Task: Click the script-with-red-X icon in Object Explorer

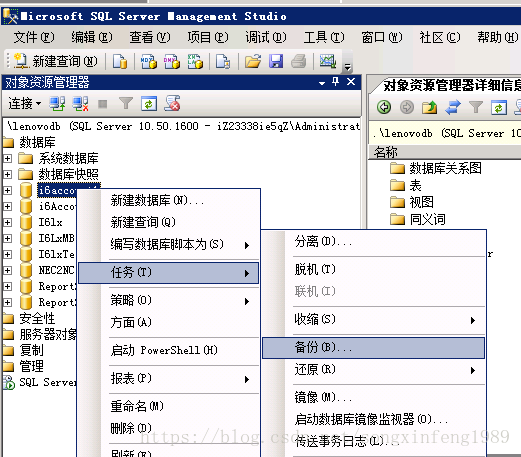Action: click(x=172, y=103)
